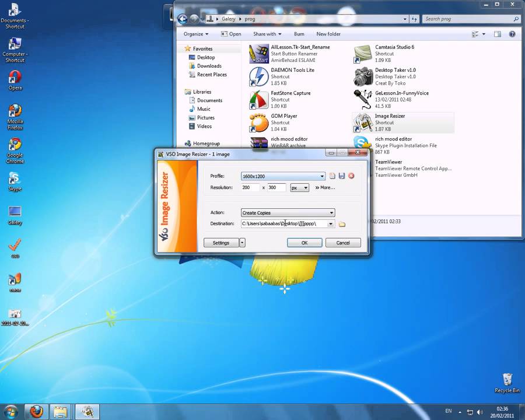Click the Image Resizer taskbar button
The width and height of the screenshot is (525, 420).
click(87, 412)
